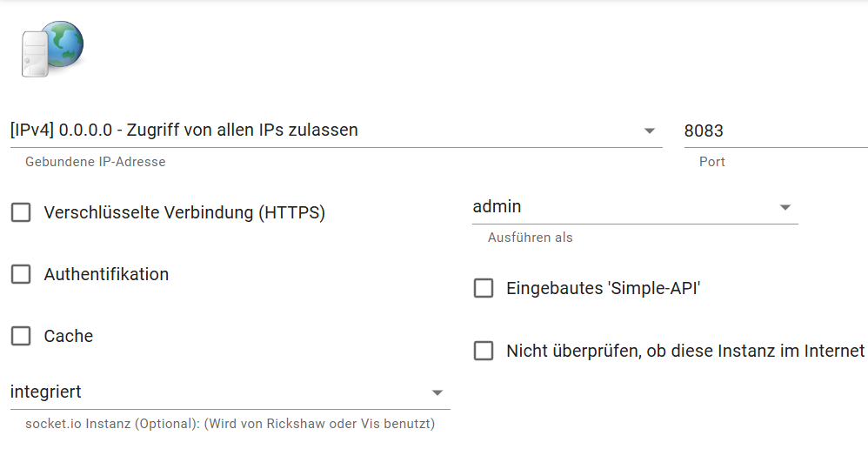Viewport: 868px width, 449px height.
Task: Click the 'Verschlüsselte Verbindung (HTTPS)' label
Action: tap(184, 212)
